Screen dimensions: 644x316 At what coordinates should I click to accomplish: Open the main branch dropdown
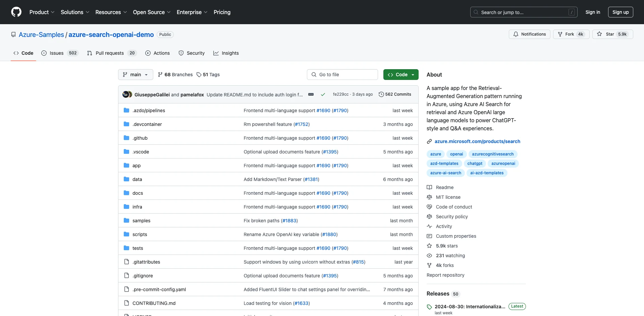tap(136, 75)
